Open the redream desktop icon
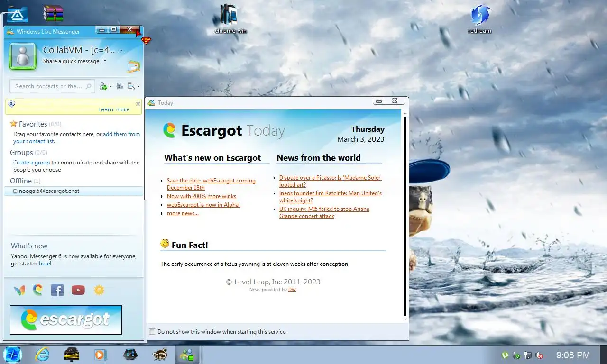The image size is (607, 364). pos(479,19)
